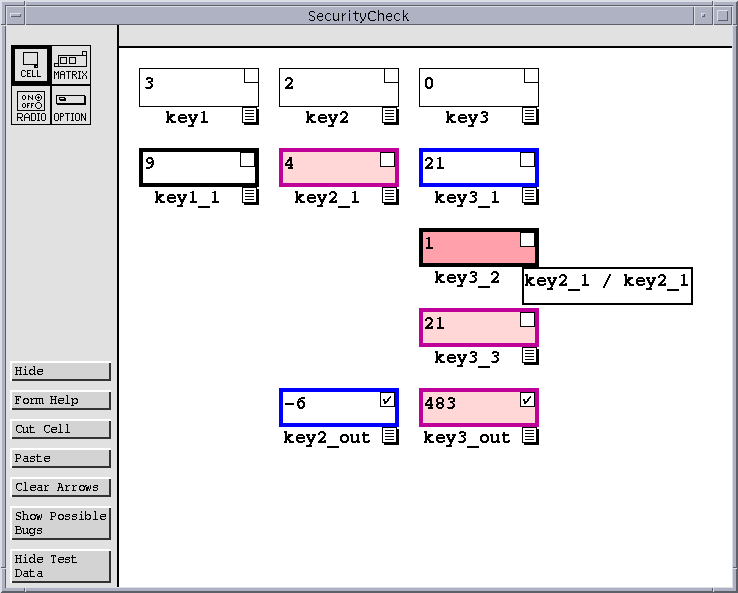Click the Form Help button
The image size is (738, 593).
tap(60, 400)
